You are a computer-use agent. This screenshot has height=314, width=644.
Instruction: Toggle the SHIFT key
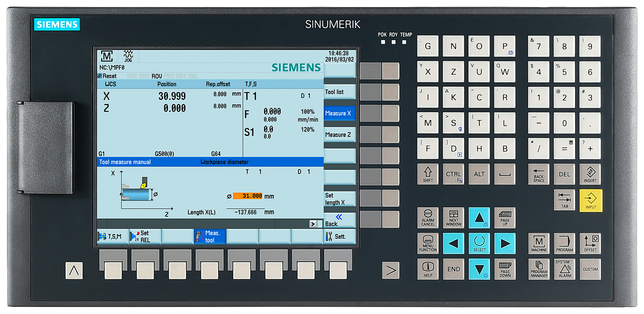click(428, 174)
